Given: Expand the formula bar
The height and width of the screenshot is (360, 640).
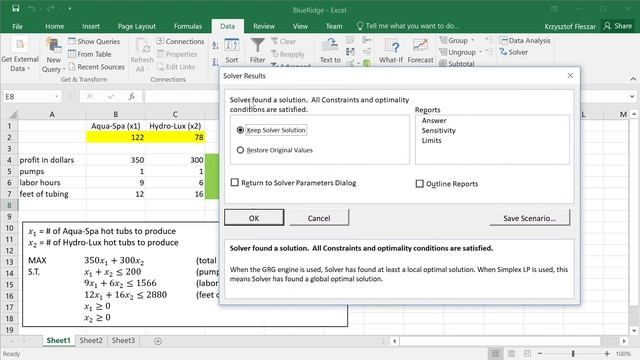Looking at the screenshot, I should (632, 97).
